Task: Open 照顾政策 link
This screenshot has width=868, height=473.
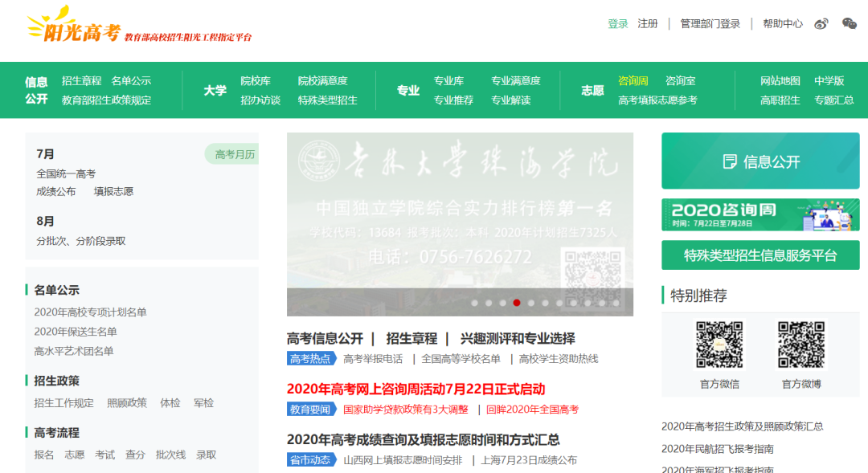Action: tap(127, 403)
